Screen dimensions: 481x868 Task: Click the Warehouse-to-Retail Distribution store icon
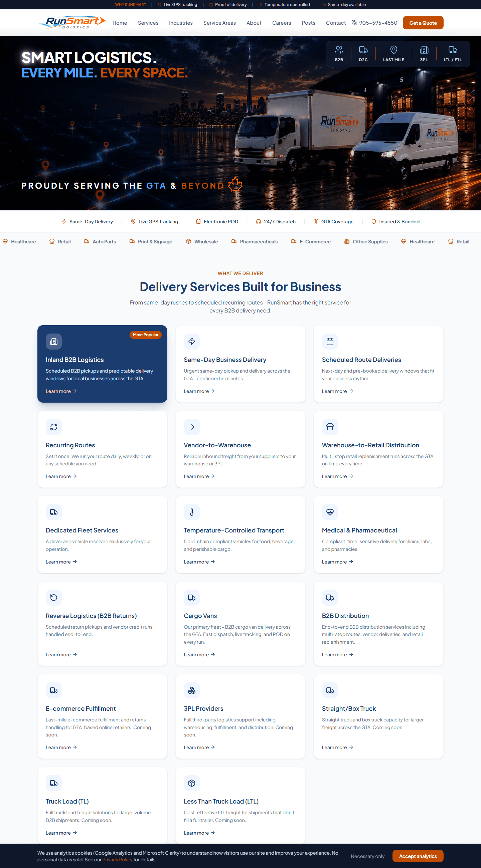[x=330, y=427]
